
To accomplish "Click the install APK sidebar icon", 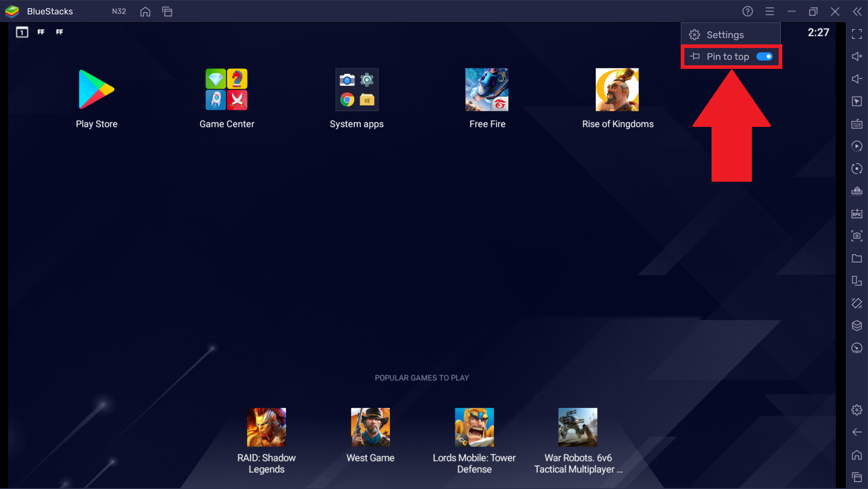I will tap(856, 213).
